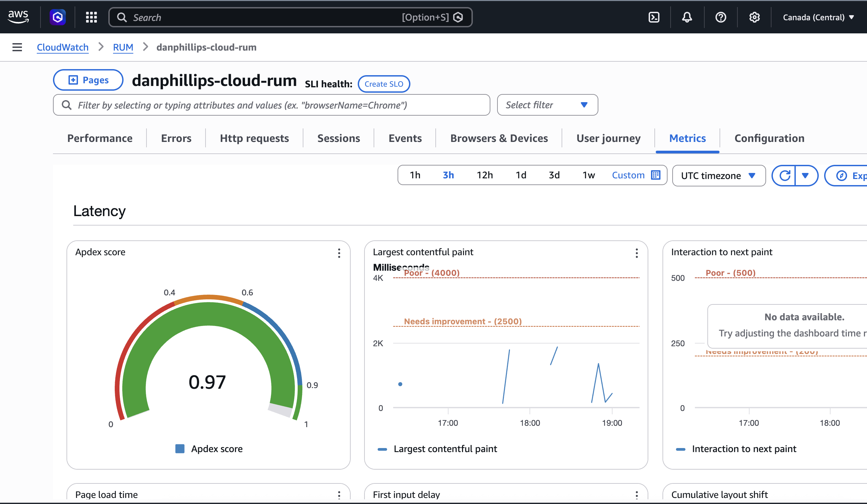Open the calendar icon beside Custom

(655, 175)
